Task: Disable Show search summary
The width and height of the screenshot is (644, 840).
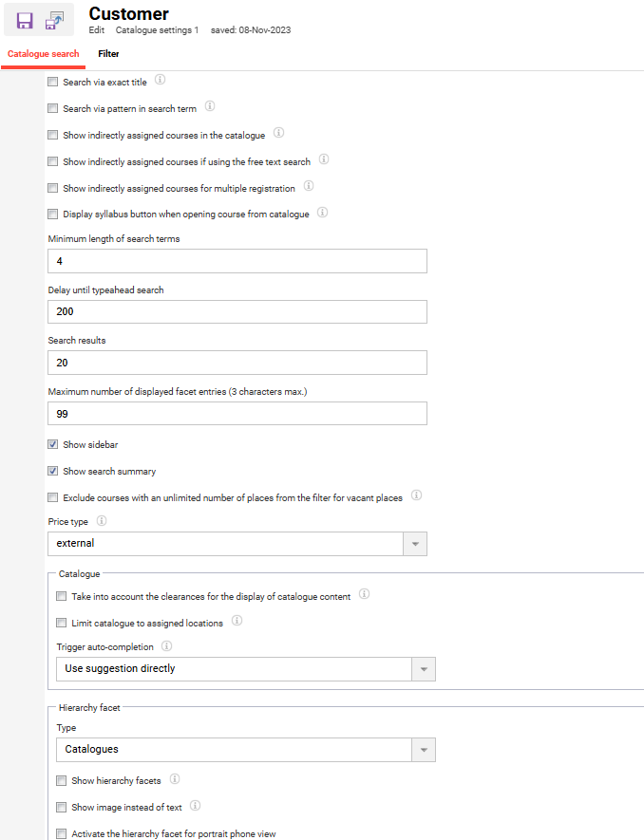Action: 52,471
